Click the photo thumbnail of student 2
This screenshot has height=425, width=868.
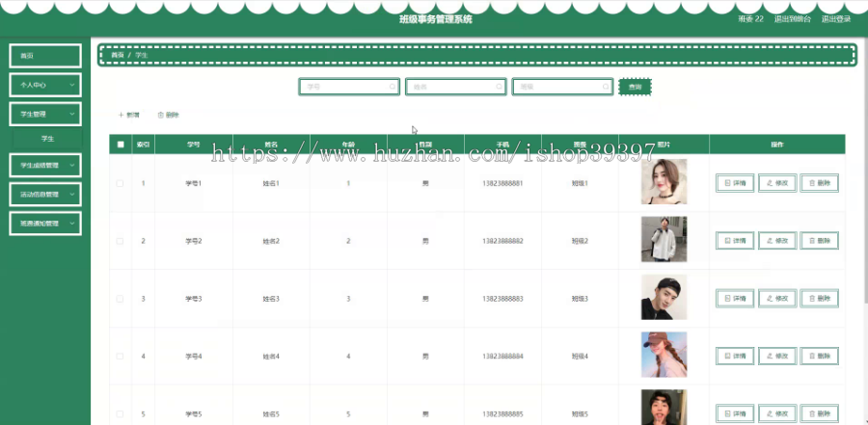[x=664, y=239]
